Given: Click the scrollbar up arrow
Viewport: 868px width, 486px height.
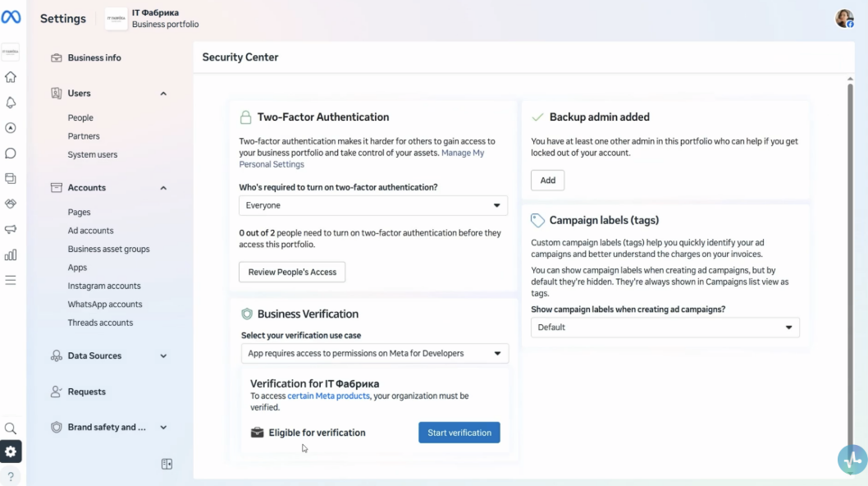Looking at the screenshot, I should click(850, 80).
